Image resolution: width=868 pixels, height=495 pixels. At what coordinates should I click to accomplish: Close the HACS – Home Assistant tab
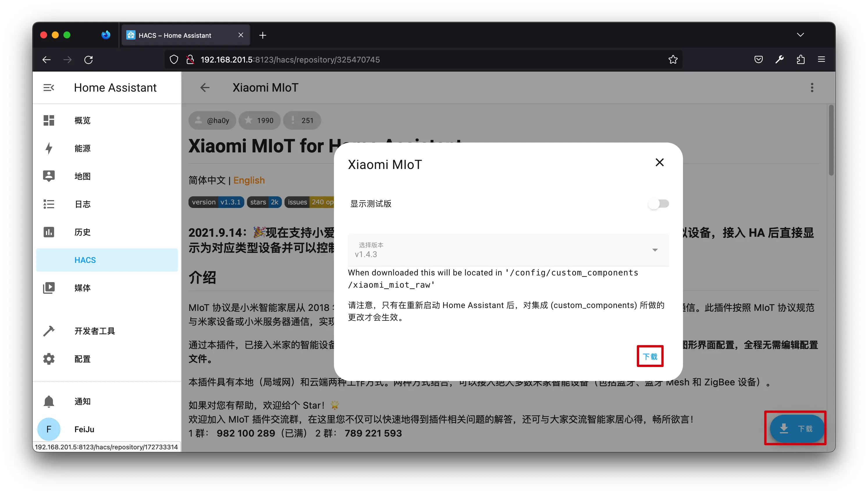click(x=240, y=35)
